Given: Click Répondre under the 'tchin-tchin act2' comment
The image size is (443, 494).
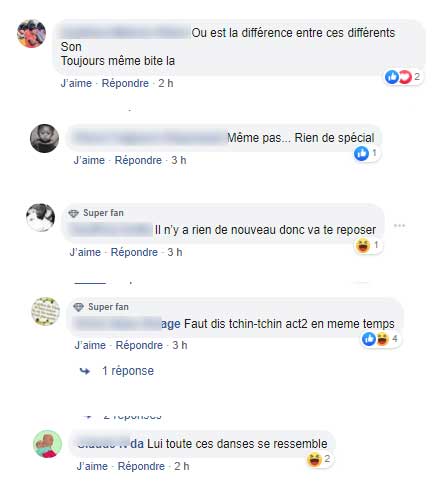Looking at the screenshot, I should coord(139,345).
